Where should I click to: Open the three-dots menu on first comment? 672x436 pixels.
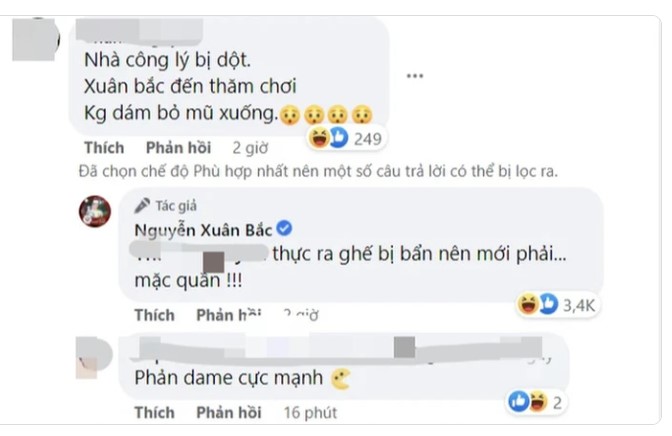pos(415,76)
